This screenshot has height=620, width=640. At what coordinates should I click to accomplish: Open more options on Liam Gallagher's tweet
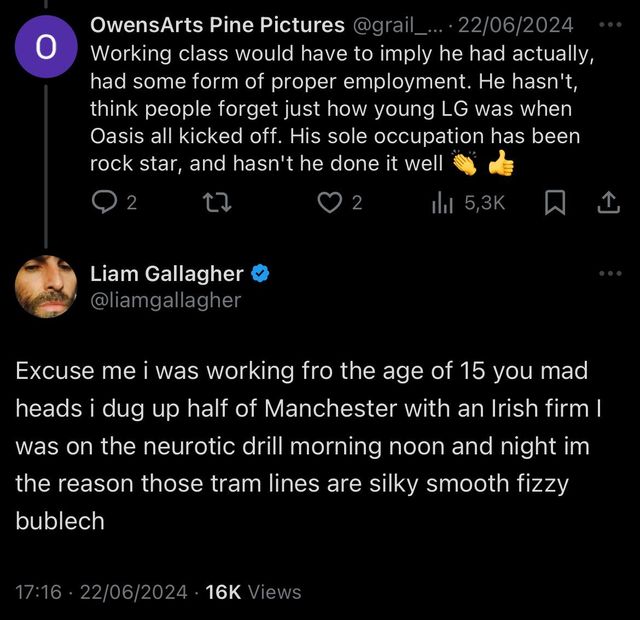(608, 273)
